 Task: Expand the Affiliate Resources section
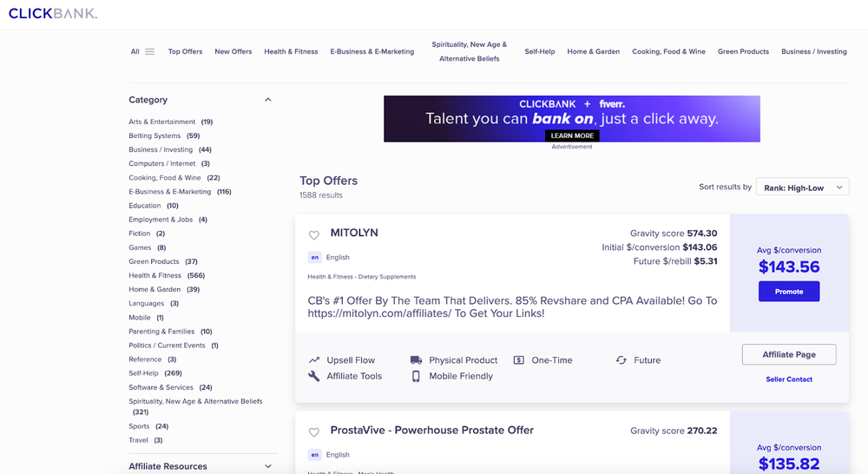click(267, 466)
